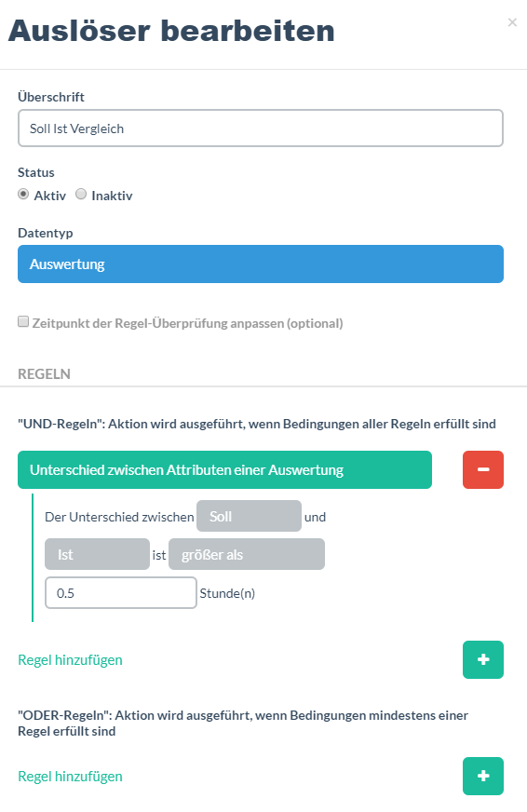
Task: Enable Zeitpunkt der Regel-Überprüfung anpassen checkbox
Action: point(23,321)
